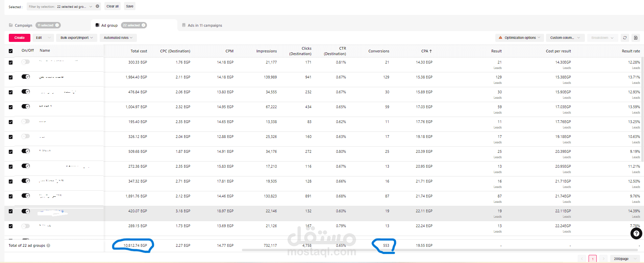Remove the 11 selected campaigns badge

point(57,25)
